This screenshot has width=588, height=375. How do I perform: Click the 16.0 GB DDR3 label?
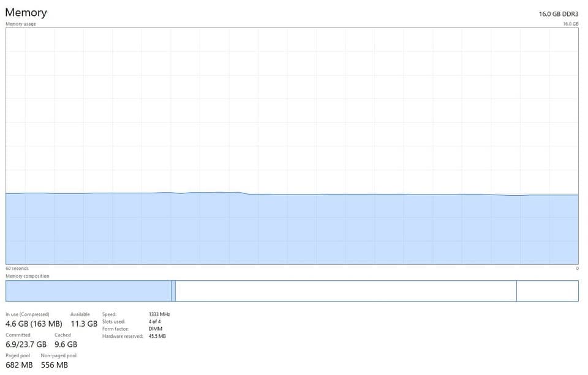click(x=559, y=14)
